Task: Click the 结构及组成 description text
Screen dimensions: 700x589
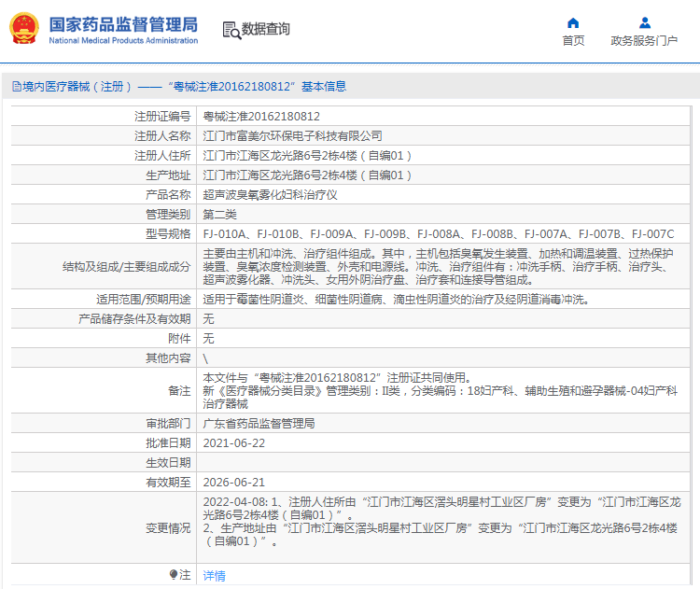Action: [438, 267]
